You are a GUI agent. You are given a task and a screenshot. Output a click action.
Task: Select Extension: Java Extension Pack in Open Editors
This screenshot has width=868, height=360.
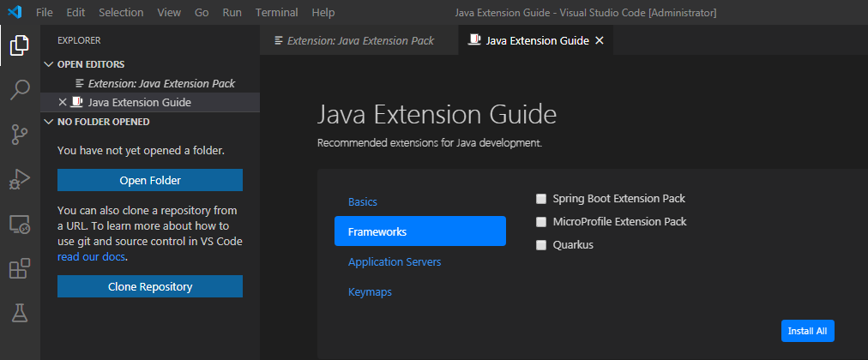pos(150,83)
